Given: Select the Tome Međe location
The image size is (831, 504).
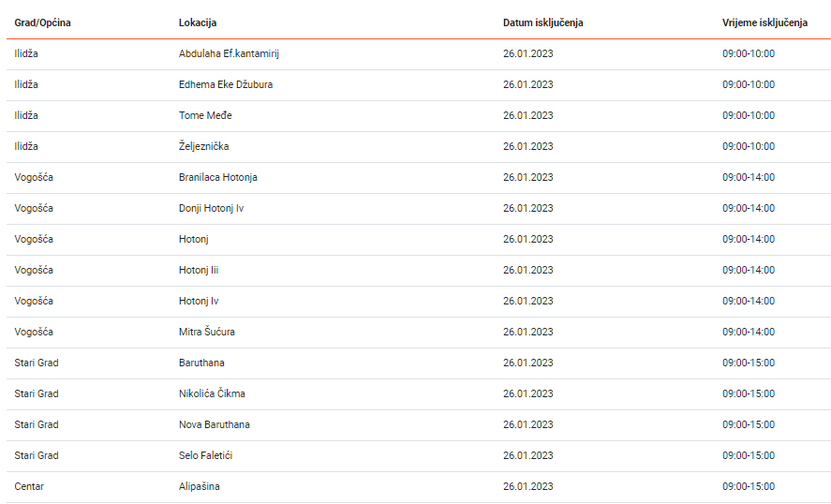Looking at the screenshot, I should 205,115.
